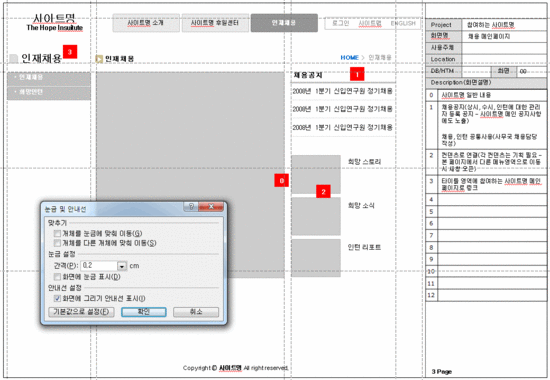Click the 희망 소식 label
The width and height of the screenshot is (550, 380).
[361, 205]
